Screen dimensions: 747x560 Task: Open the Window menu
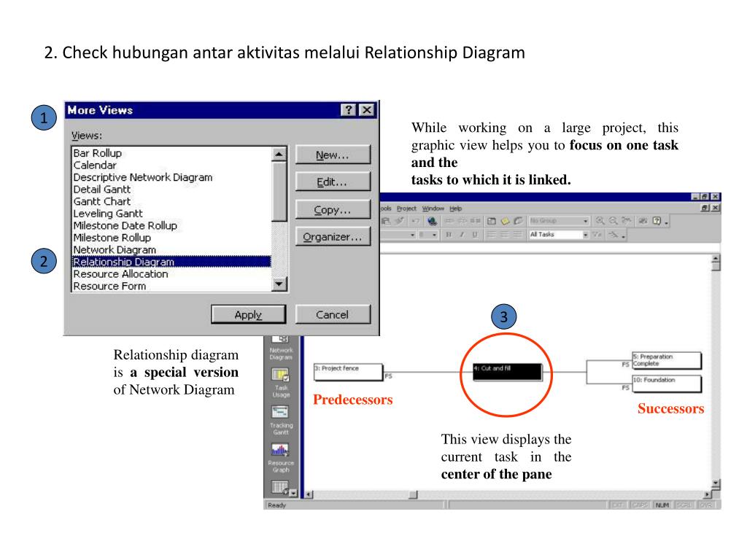pos(433,209)
